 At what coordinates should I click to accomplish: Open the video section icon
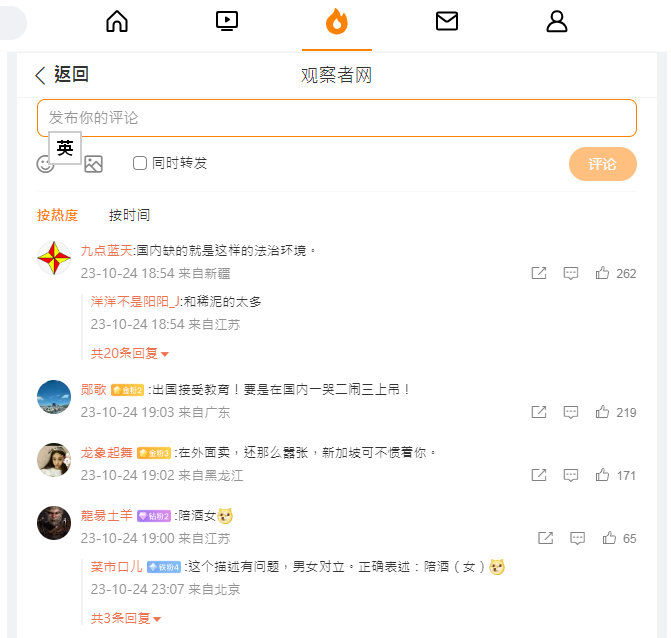[x=227, y=21]
